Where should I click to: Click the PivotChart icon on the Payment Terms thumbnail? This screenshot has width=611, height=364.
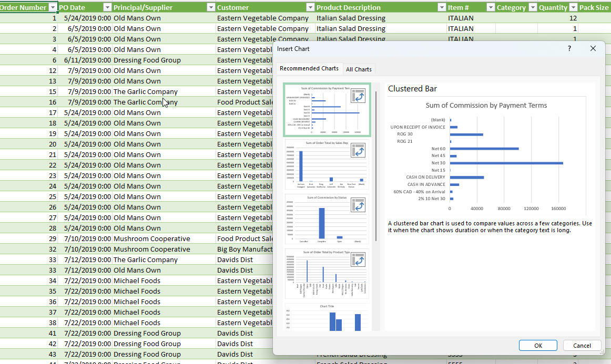coord(359,96)
